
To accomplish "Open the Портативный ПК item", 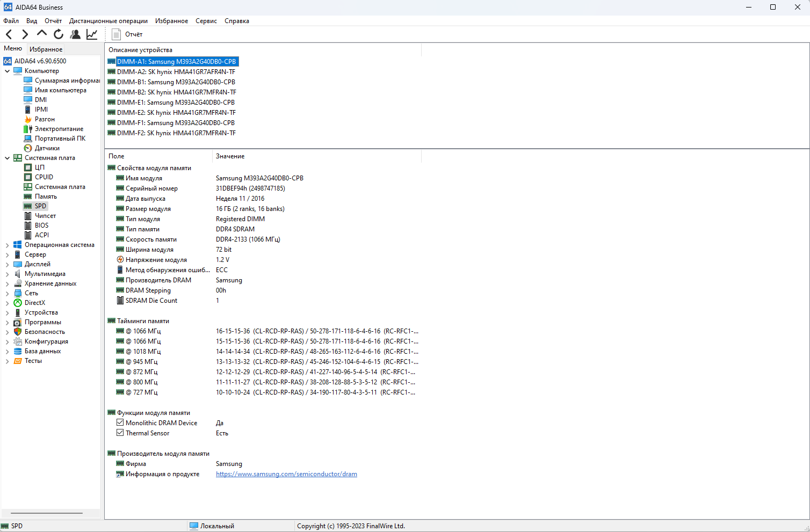I will [55, 139].
